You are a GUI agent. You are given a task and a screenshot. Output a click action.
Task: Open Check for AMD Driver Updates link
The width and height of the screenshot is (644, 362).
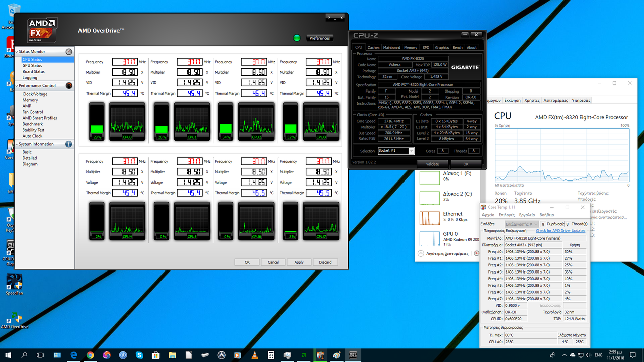(x=560, y=231)
